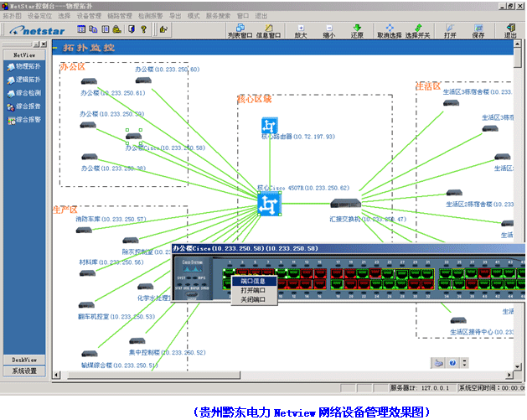Click the netstar logo

(x=37, y=31)
